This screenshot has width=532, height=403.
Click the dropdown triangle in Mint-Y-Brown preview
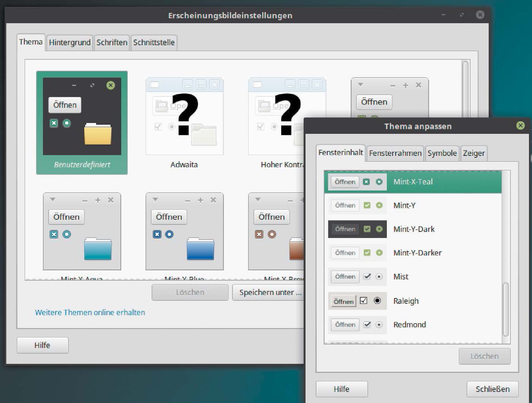pyautogui.click(x=258, y=199)
